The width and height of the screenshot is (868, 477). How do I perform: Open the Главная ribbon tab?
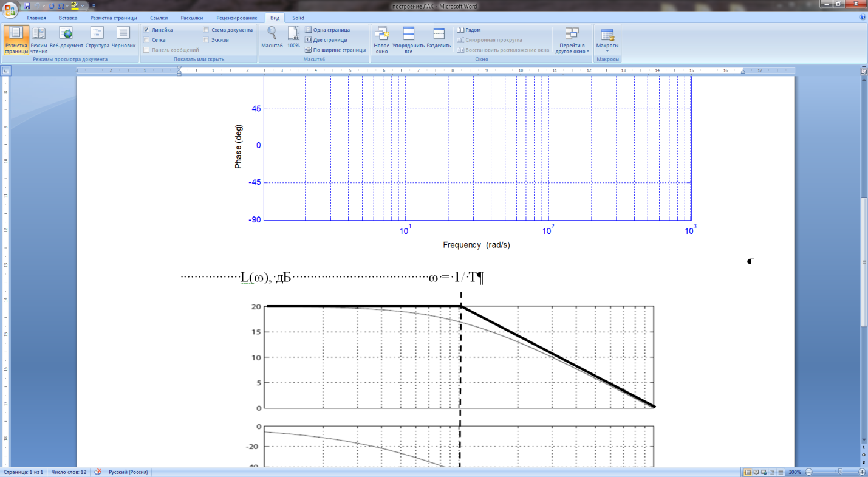coord(36,18)
